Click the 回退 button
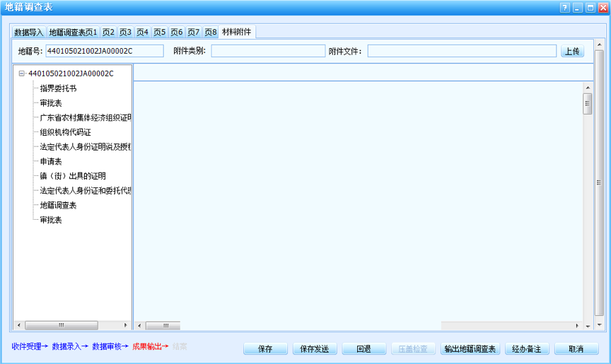Screen dimensions: 611x364 click(x=364, y=349)
